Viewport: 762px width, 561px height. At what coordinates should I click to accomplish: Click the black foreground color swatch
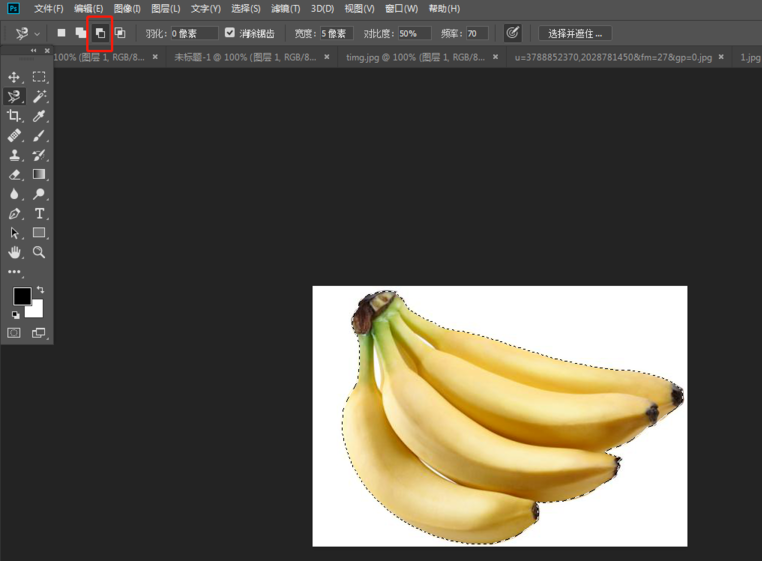coord(21,296)
